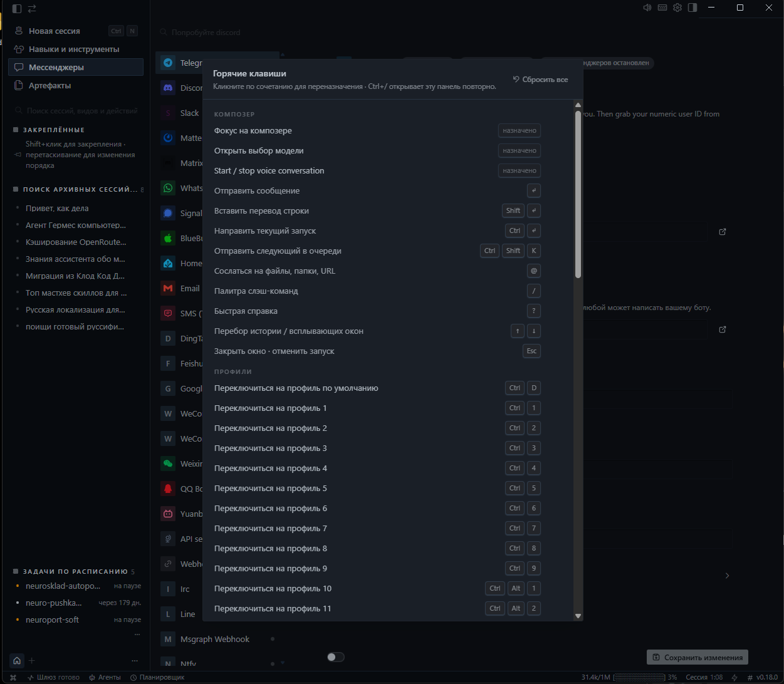Toggle the switch at bottom of messenger panel
784x684 pixels.
336,657
